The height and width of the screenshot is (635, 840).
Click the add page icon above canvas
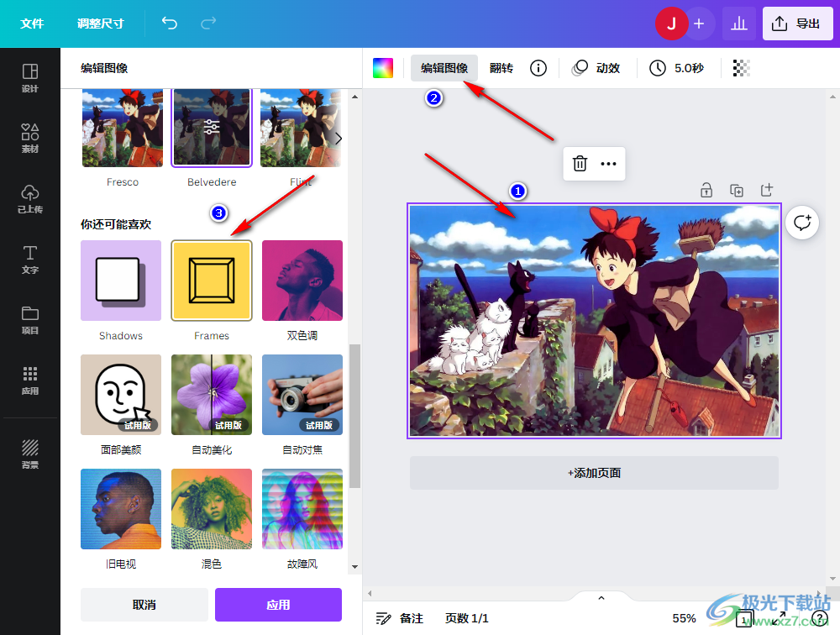767,190
